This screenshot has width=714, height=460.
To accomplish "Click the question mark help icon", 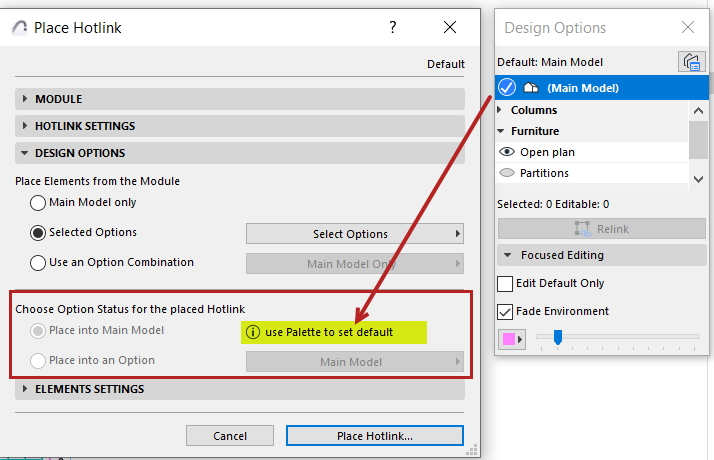I will tap(393, 28).
